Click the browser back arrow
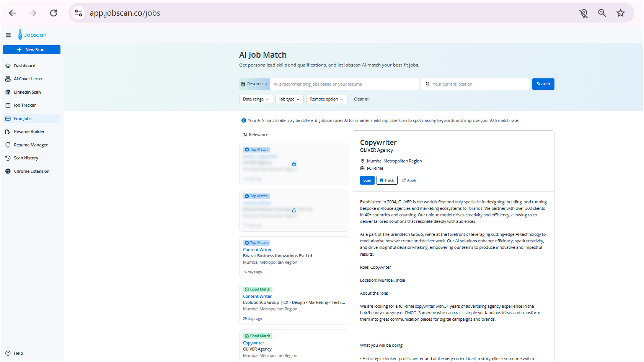 (12, 13)
